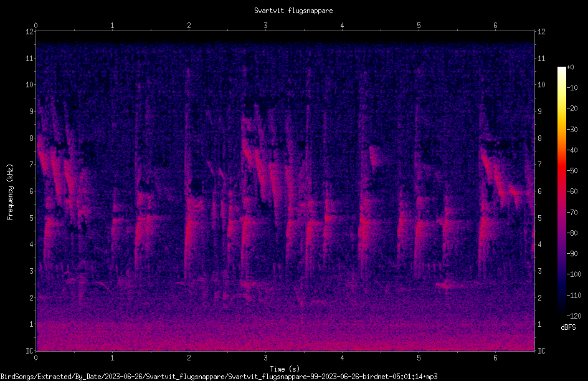Click the "2" tick on the left frequency axis
Viewport: 588px width, 381px height.
[31, 297]
